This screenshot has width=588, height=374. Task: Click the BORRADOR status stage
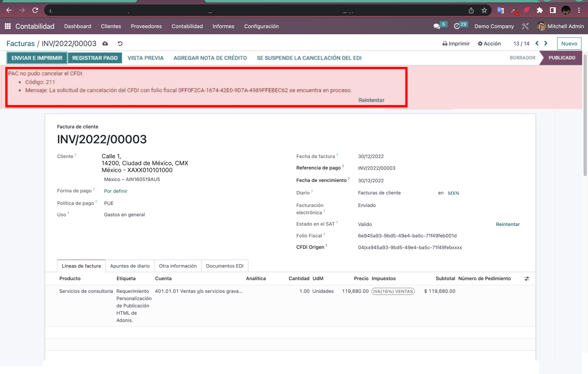point(522,58)
